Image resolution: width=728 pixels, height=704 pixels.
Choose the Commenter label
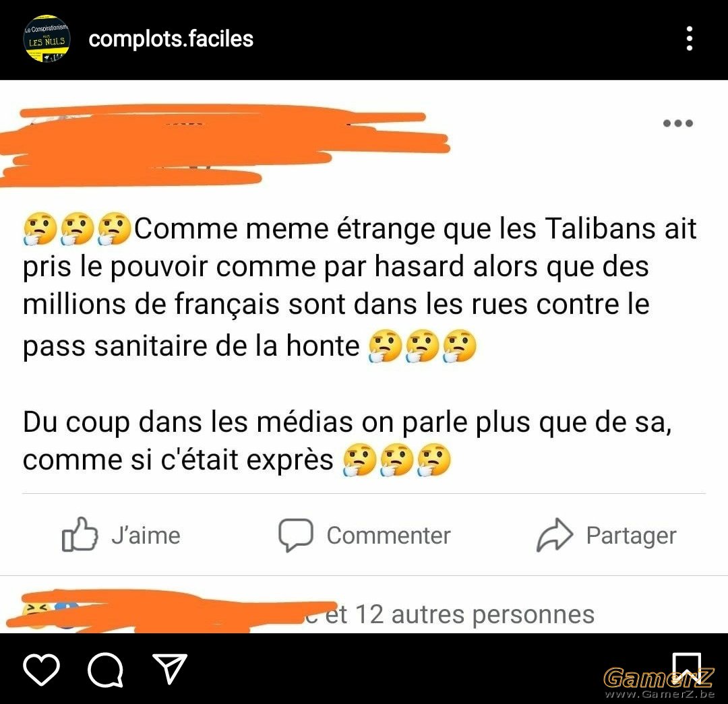[389, 536]
